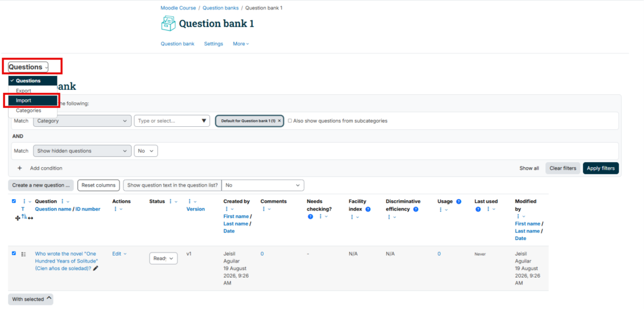Expand the With selected menu
Image resolution: width=644 pixels, height=309 pixels.
(30, 299)
